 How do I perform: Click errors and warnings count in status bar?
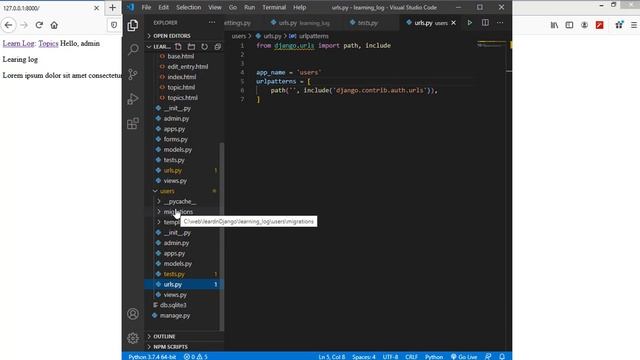(196, 357)
